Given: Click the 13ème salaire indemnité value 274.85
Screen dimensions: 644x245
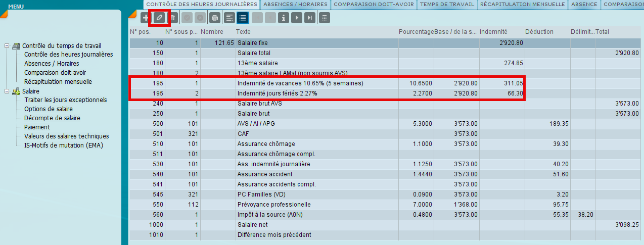Looking at the screenshot, I should tap(514, 63).
